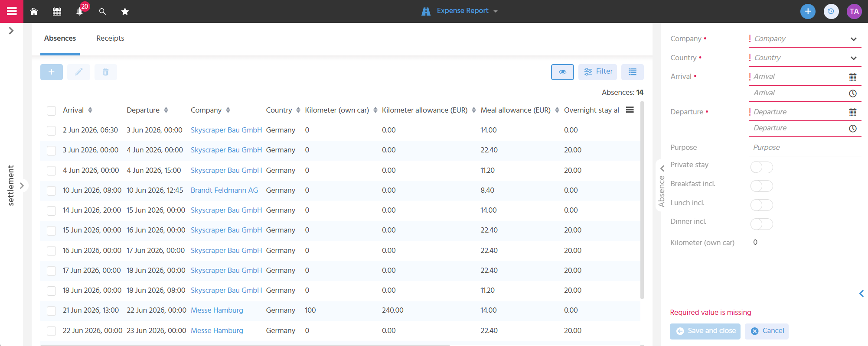This screenshot has height=346, width=868.
Task: Open Departure date calendar picker icon
Action: pyautogui.click(x=853, y=112)
